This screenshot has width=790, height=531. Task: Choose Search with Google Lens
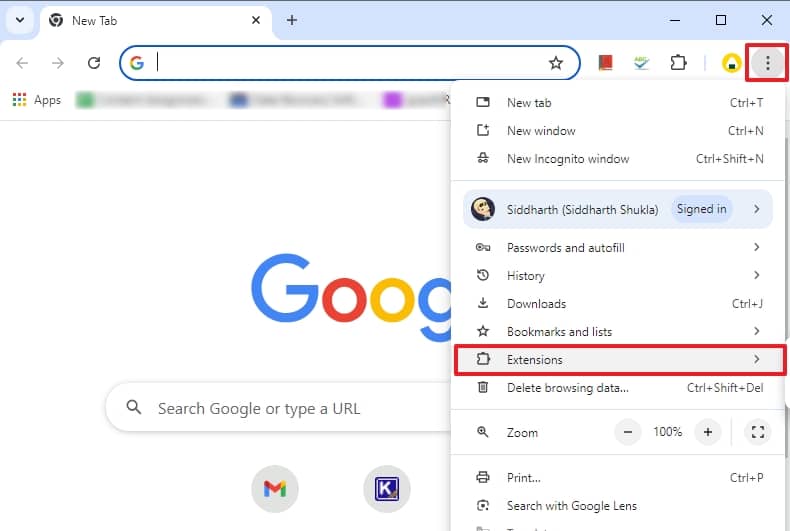click(619, 506)
